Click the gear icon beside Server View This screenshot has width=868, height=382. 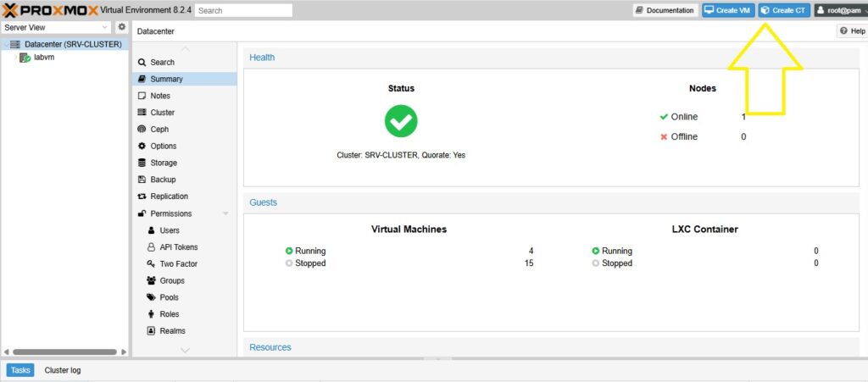(x=121, y=27)
